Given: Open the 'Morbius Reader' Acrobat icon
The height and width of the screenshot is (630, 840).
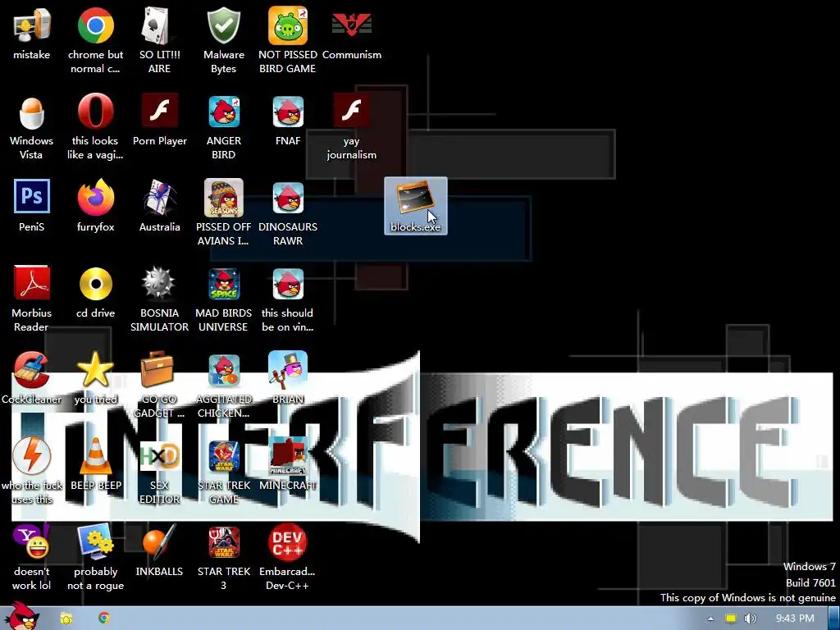Looking at the screenshot, I should [x=32, y=283].
